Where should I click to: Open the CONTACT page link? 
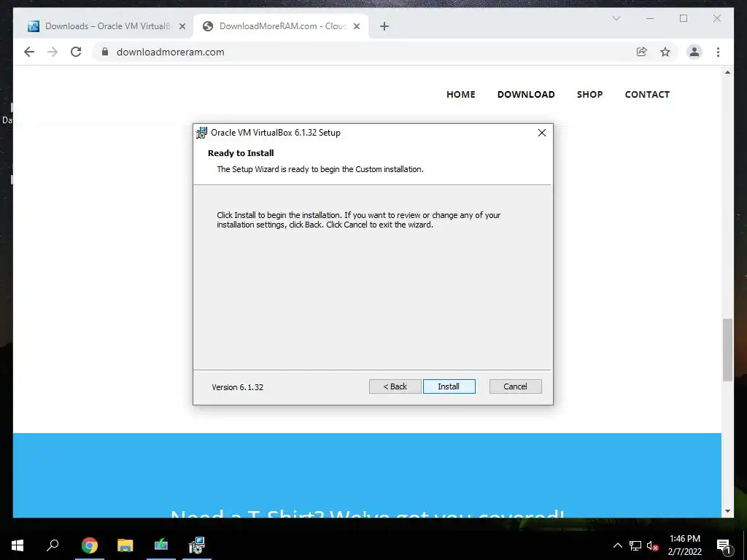[647, 94]
